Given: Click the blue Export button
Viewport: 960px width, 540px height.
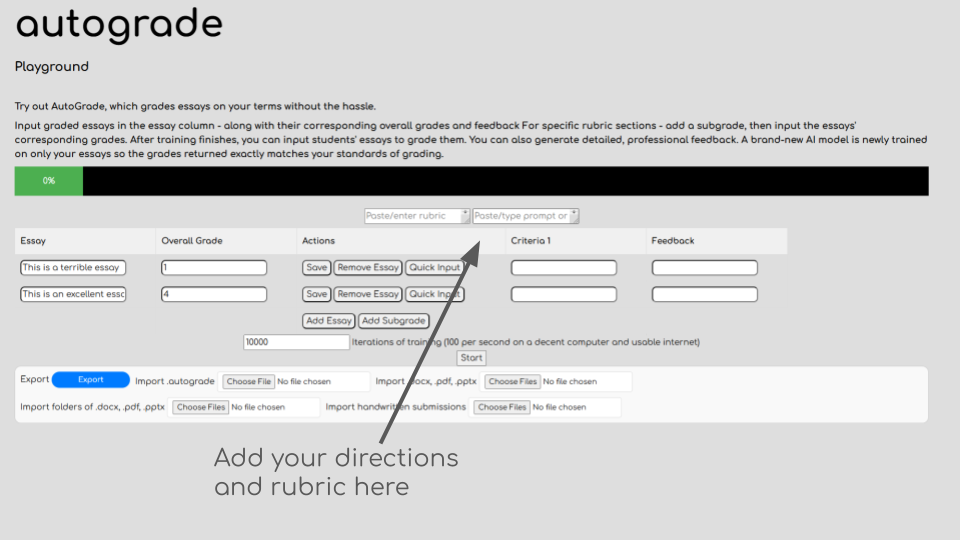Looking at the screenshot, I should (91, 380).
